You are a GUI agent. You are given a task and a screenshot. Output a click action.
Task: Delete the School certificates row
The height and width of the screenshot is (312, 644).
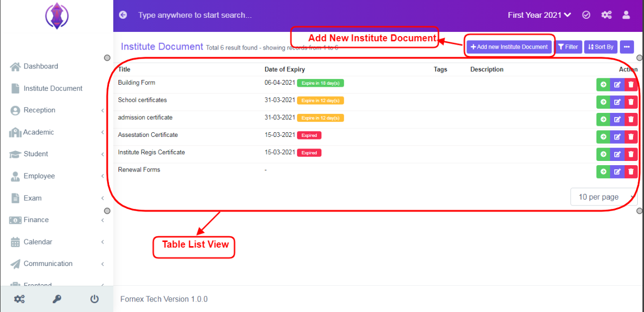coord(631,102)
